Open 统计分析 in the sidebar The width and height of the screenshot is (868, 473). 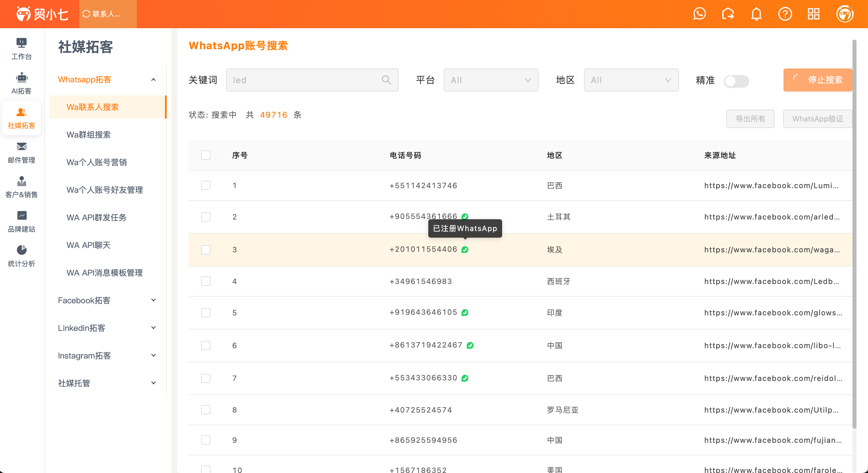pos(22,256)
